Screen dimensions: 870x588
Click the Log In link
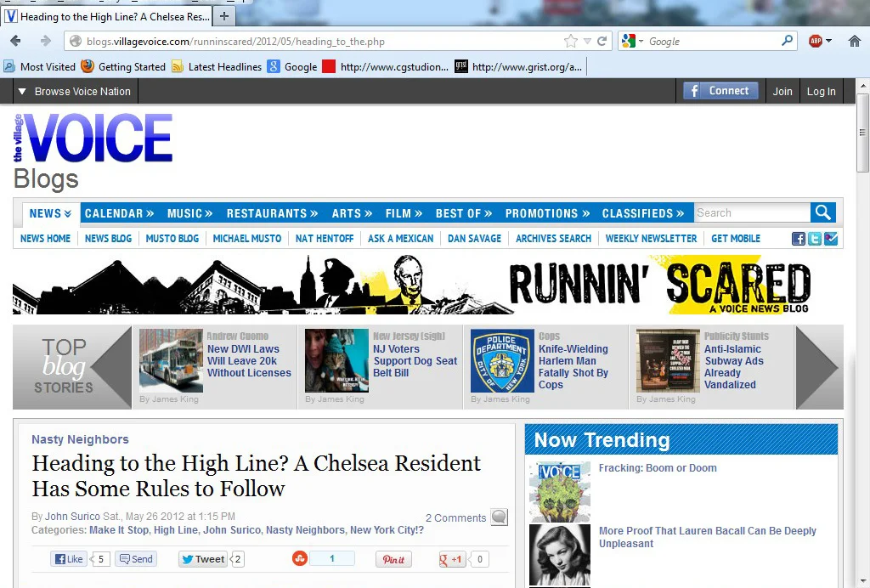pos(822,92)
